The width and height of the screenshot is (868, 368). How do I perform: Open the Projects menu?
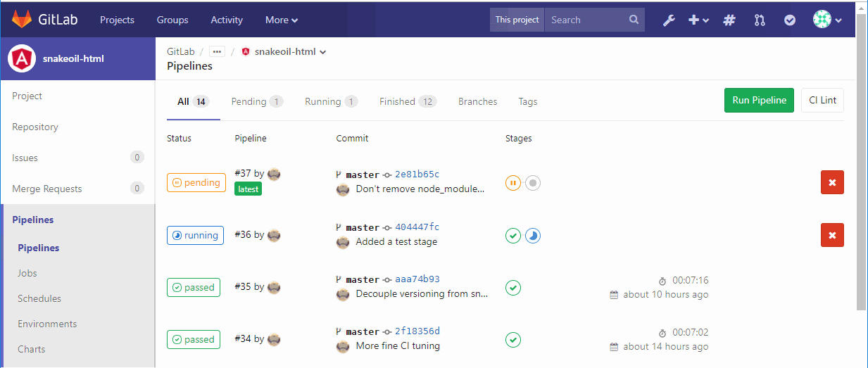click(117, 20)
